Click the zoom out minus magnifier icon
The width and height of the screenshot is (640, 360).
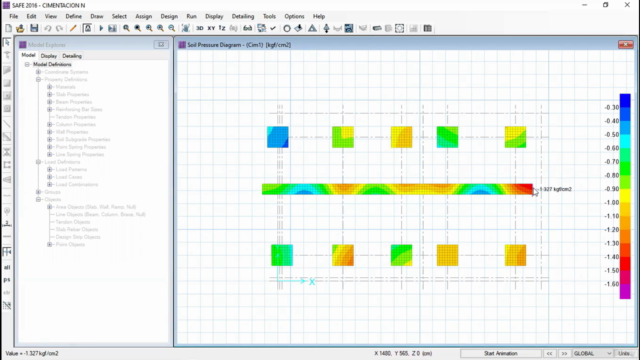tap(172, 28)
